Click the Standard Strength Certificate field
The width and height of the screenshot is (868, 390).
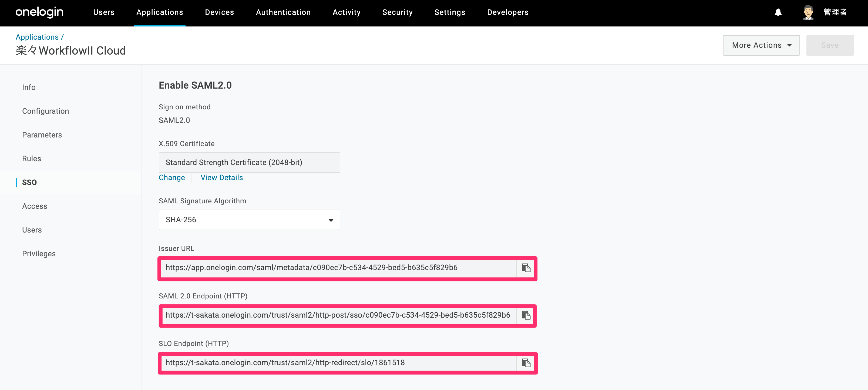(249, 163)
